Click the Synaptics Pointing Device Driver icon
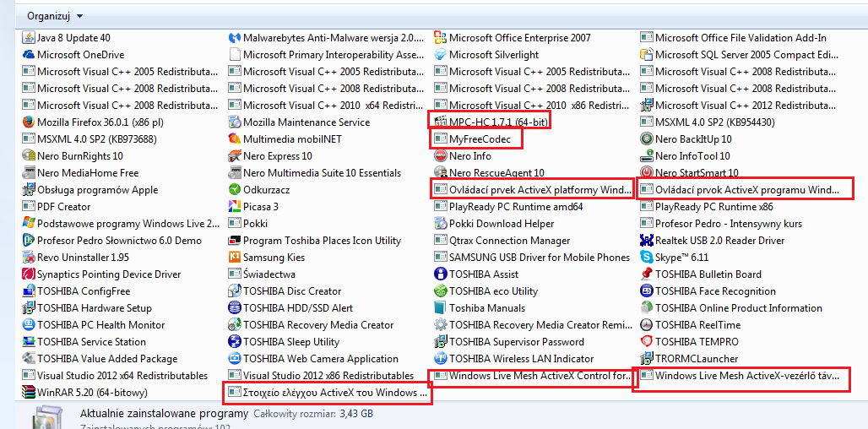 tap(28, 274)
